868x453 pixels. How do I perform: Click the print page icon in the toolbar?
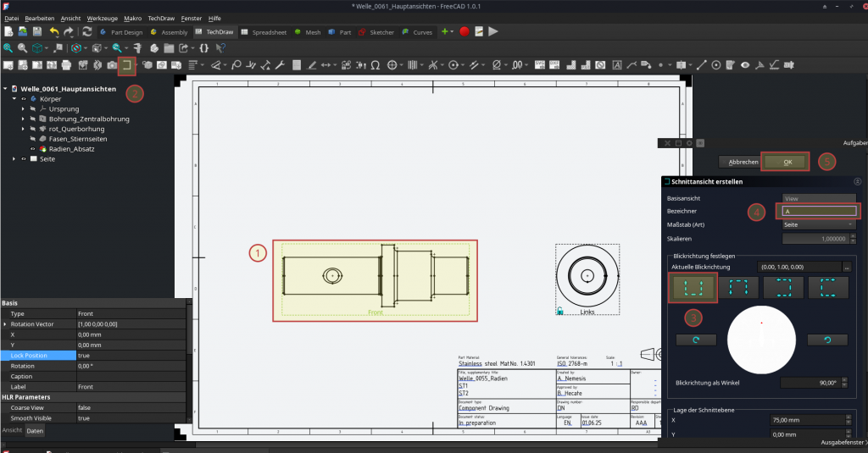coord(67,65)
